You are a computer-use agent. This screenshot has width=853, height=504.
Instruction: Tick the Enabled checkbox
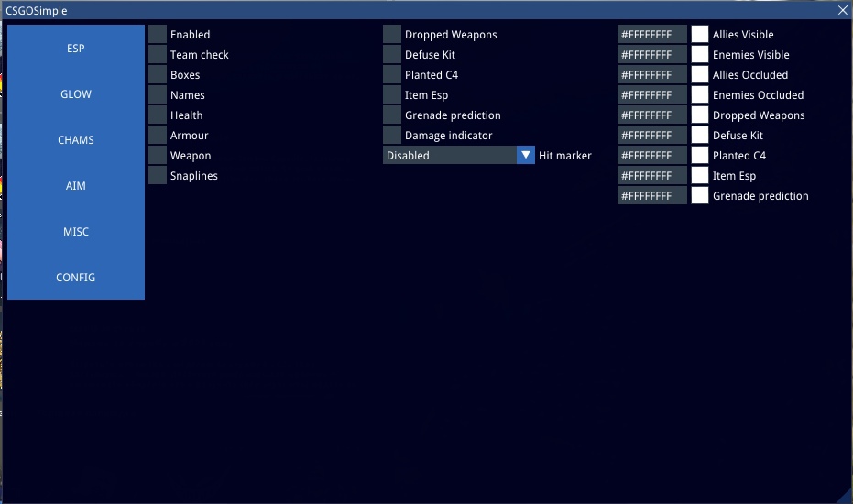click(x=158, y=34)
